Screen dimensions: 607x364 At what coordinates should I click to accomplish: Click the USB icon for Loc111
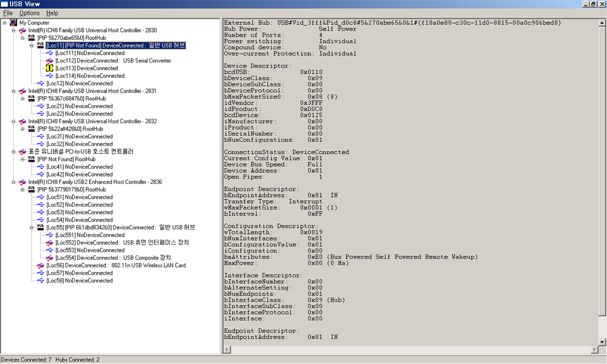coord(49,53)
